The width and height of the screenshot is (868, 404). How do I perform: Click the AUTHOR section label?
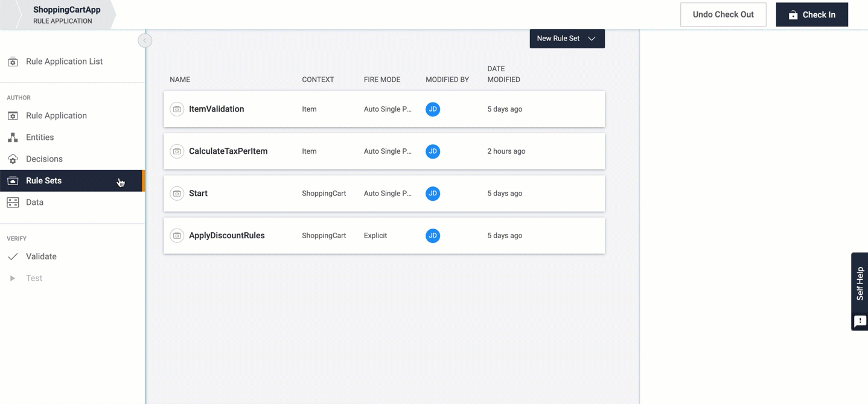click(x=19, y=98)
